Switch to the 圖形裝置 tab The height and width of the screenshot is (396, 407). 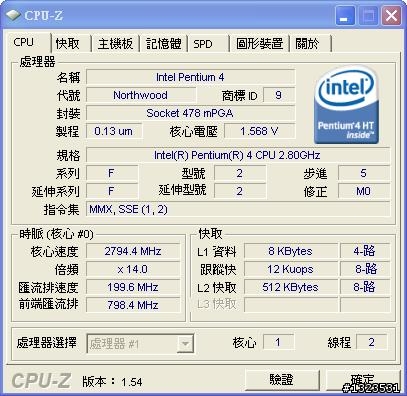(x=259, y=44)
